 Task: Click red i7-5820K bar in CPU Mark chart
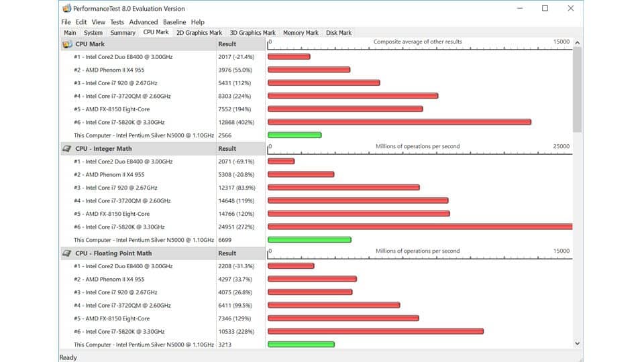pyautogui.click(x=400, y=122)
